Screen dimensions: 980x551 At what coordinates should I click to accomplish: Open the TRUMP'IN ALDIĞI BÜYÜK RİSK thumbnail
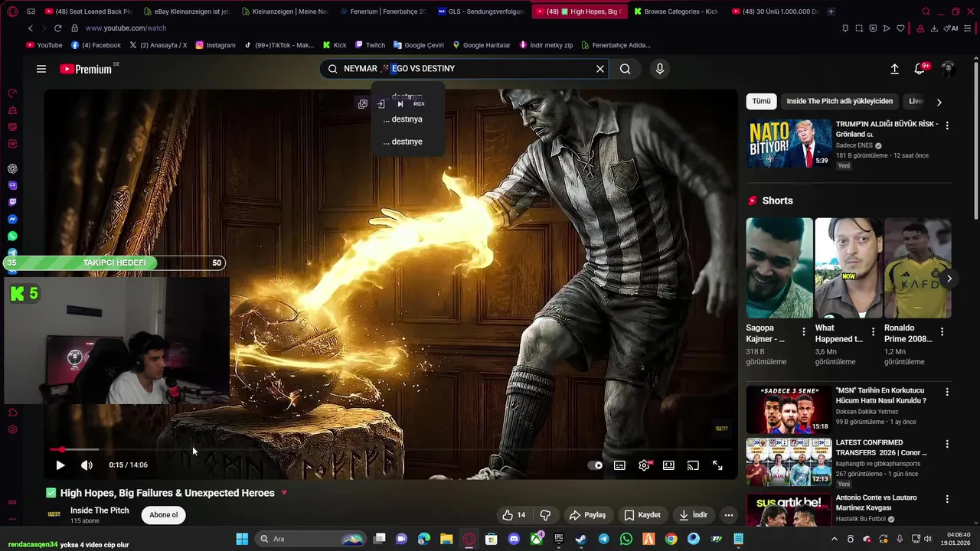[x=789, y=142]
